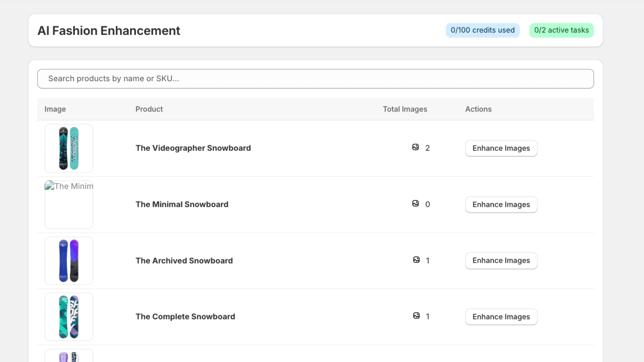Enhance Images for The Archived Snowboard
This screenshot has width=644, height=362.
click(x=501, y=261)
